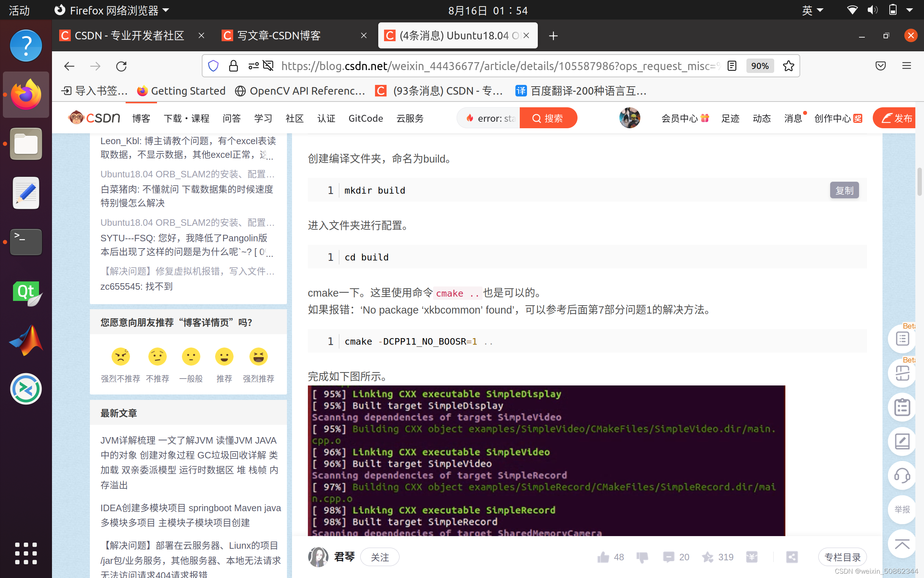Image resolution: width=924 pixels, height=578 pixels.
Task: Select the 强烈不推荐 angry face
Action: pos(121,356)
